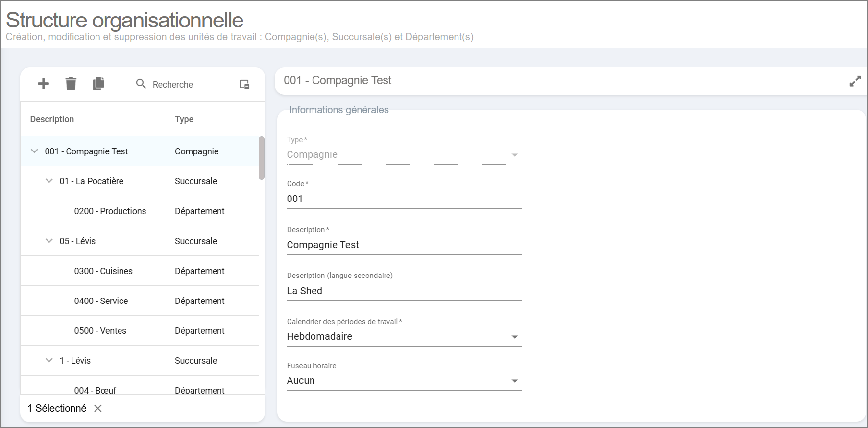Collapse the 01 - La Pocatière branch
Viewport: 868px width, 428px height.
pos(49,181)
